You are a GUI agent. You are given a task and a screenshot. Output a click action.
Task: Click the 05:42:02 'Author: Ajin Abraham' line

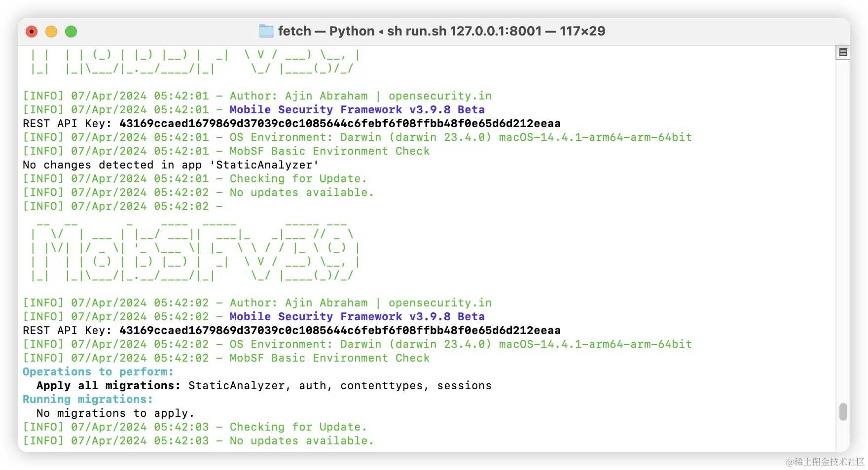(x=257, y=302)
